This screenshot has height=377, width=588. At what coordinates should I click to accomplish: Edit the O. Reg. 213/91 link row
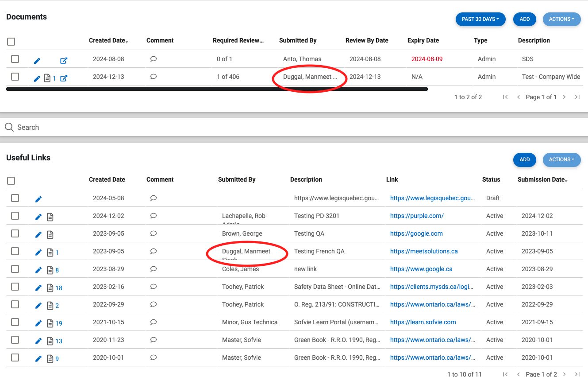(38, 306)
